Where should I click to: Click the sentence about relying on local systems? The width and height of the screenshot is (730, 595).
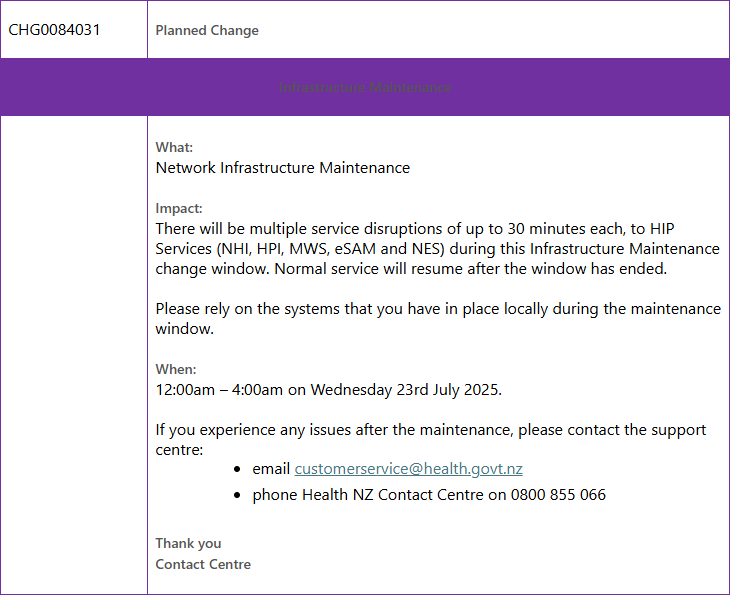pos(438,318)
